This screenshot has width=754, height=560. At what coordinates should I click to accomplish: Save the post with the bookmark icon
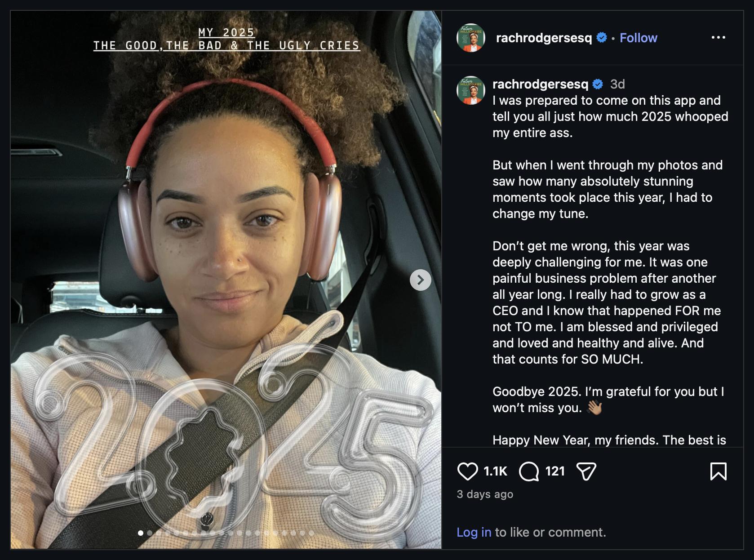(718, 471)
